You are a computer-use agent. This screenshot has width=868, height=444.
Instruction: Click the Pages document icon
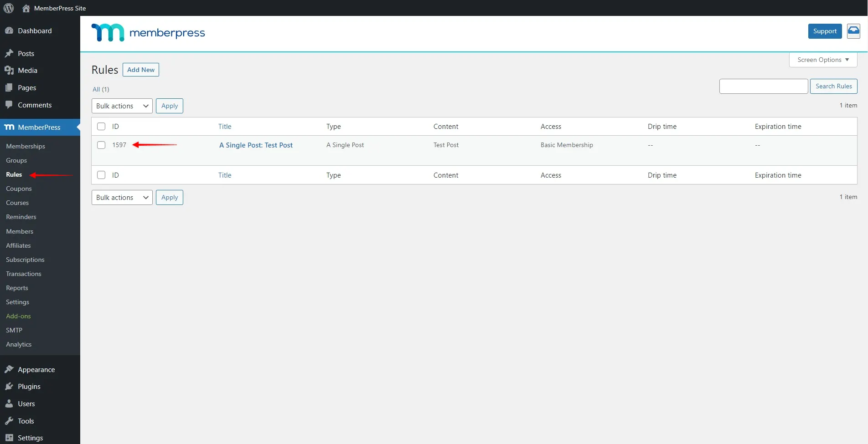click(x=9, y=87)
